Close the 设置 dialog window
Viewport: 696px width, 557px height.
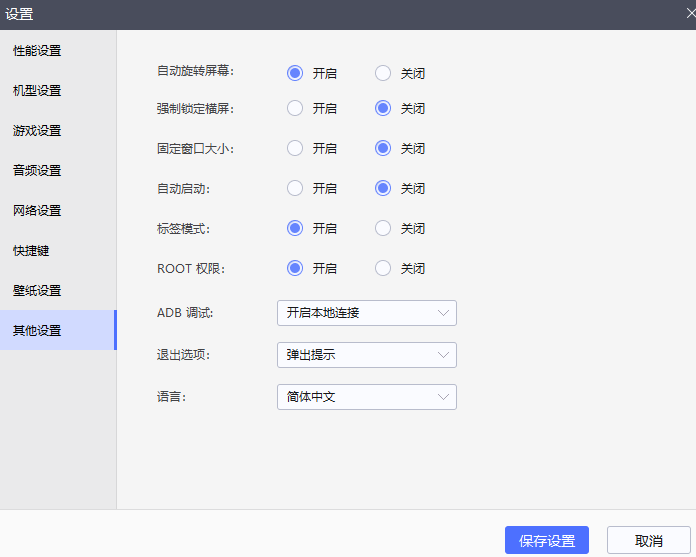690,13
